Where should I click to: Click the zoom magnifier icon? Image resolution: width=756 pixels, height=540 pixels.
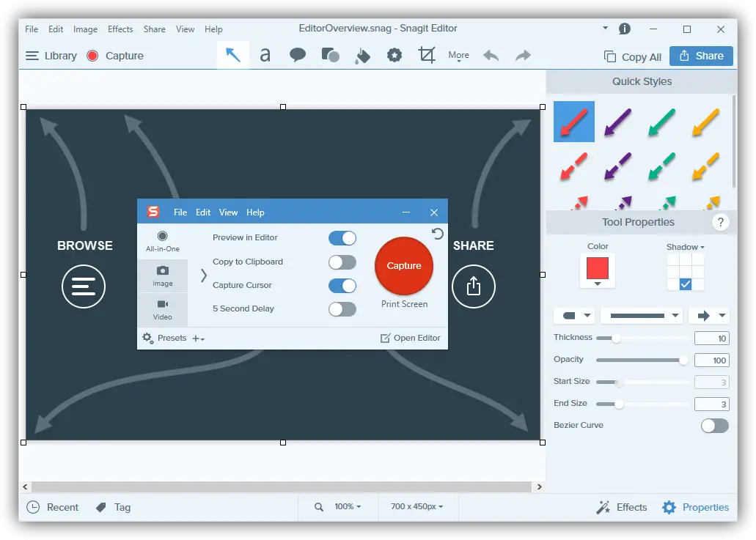(x=319, y=507)
